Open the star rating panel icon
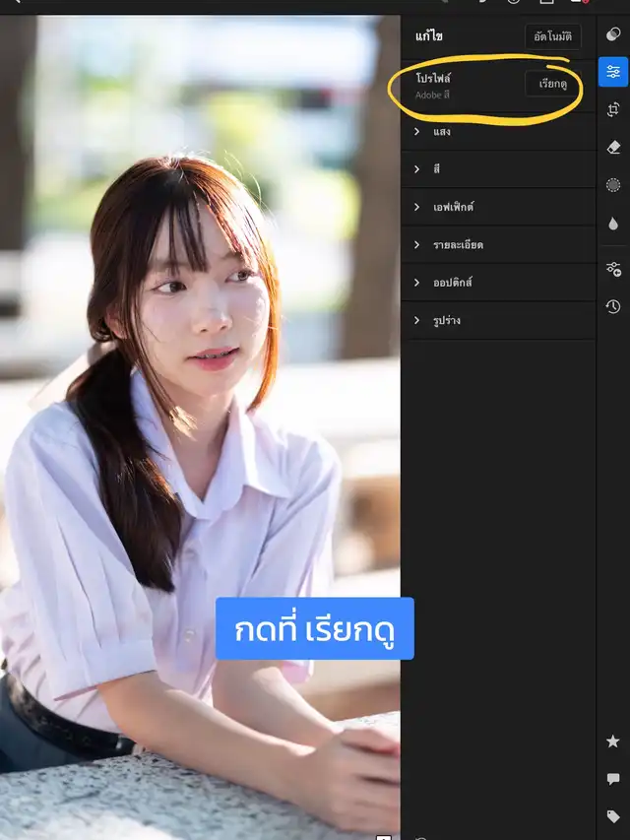This screenshot has width=630, height=840. pyautogui.click(x=613, y=741)
